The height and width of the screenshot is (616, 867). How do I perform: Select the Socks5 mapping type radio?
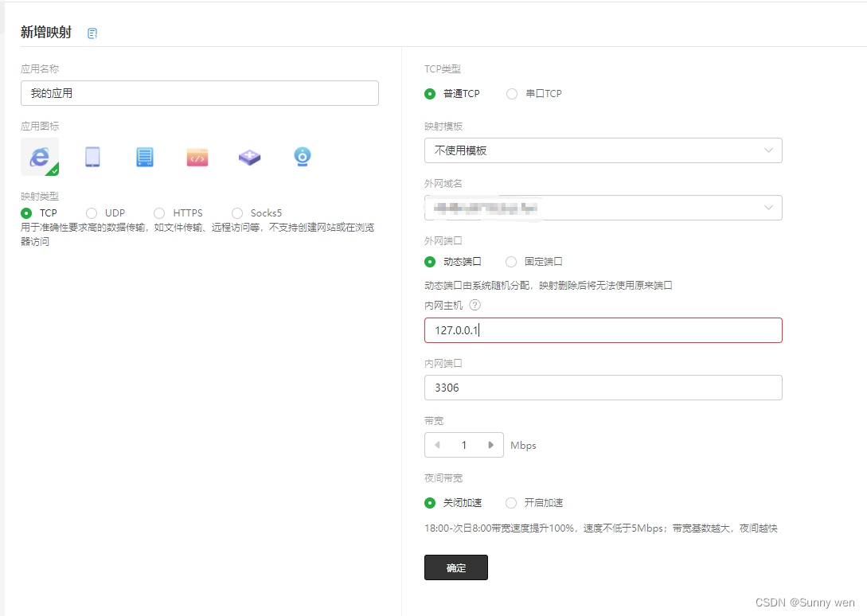tap(237, 212)
